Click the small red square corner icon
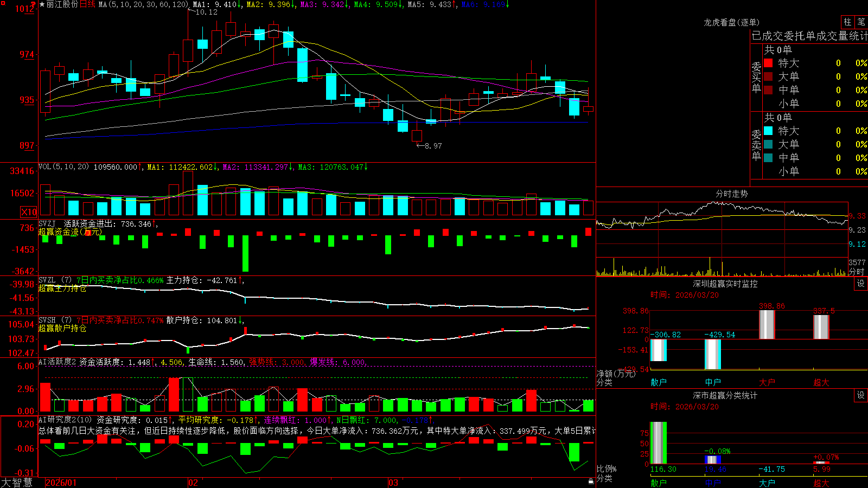The height and width of the screenshot is (488, 868). pos(3,3)
